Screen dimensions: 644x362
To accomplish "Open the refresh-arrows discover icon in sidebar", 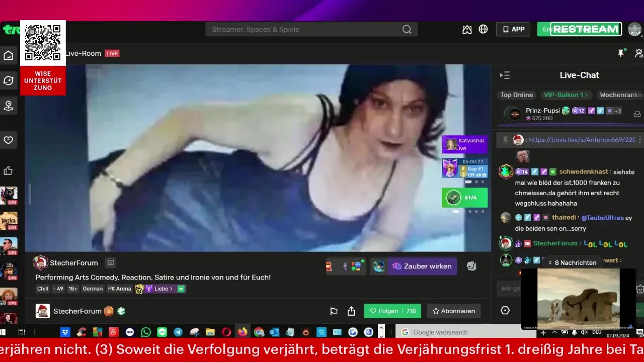I will (x=9, y=80).
